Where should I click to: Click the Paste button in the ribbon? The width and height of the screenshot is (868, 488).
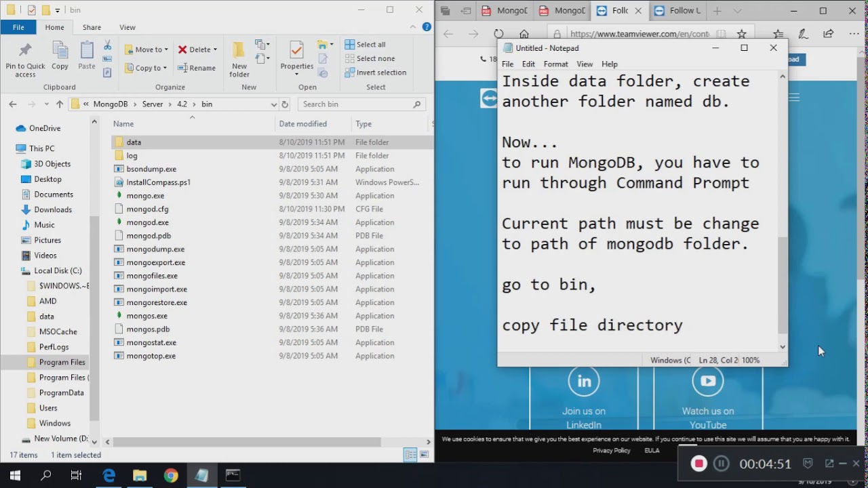coord(87,56)
